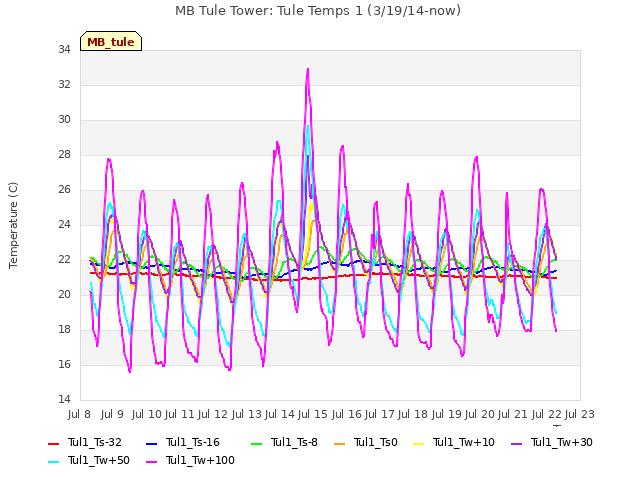Click the 26 y-axis tick label

[64, 190]
